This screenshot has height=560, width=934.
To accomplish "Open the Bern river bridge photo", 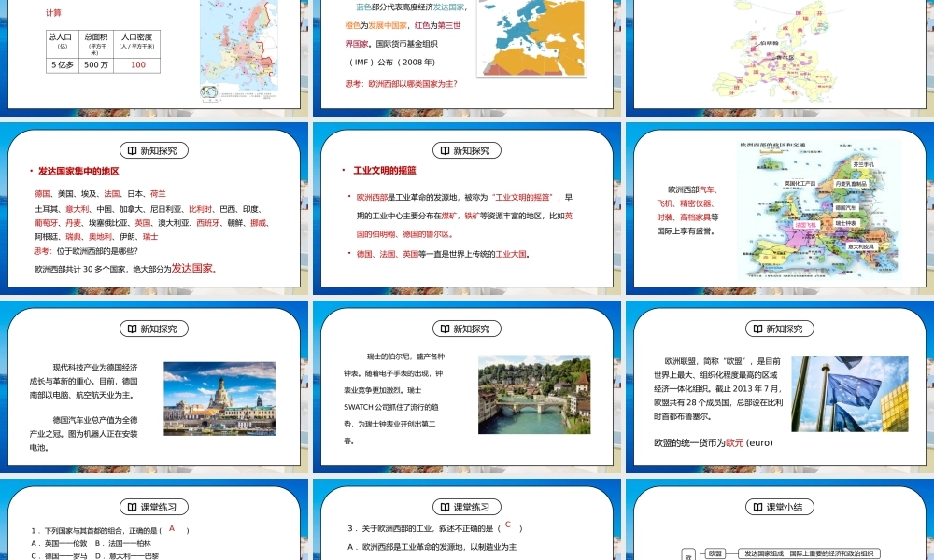I will coord(534,395).
